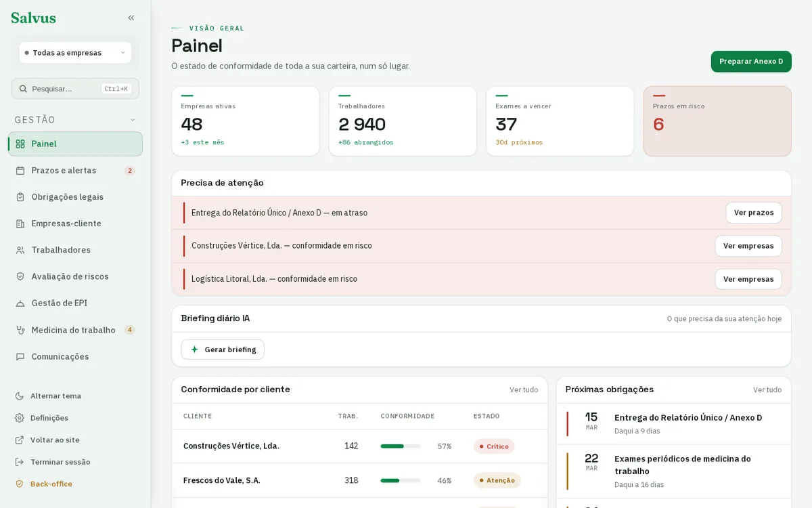Click Construções Vértice conformity bar 57%
This screenshot has width=812, height=508.
(x=401, y=446)
